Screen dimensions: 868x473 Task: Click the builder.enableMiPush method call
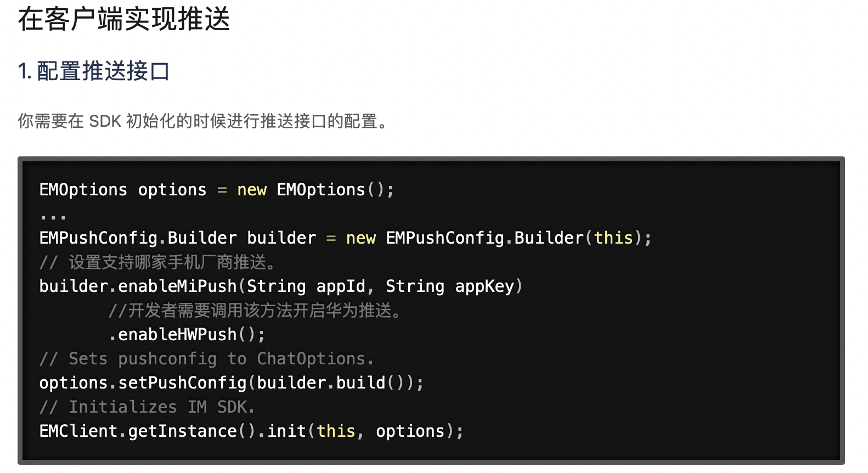coord(138,286)
